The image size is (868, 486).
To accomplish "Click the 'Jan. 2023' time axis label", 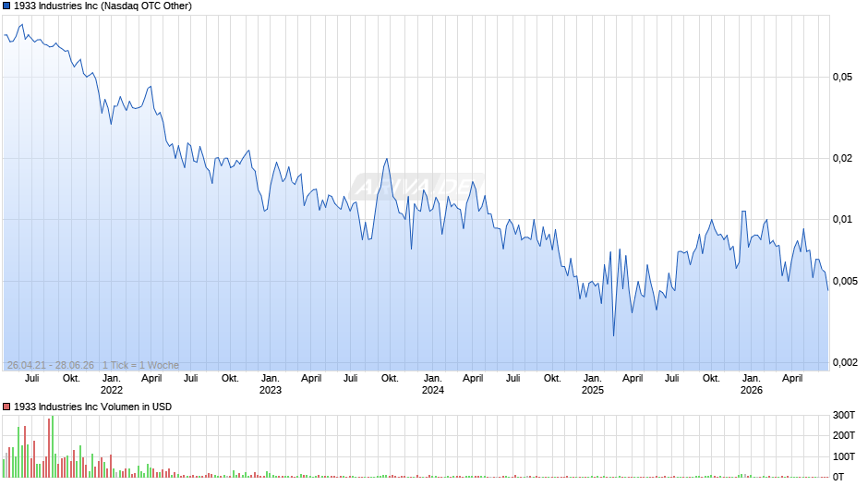I will 271,384.
